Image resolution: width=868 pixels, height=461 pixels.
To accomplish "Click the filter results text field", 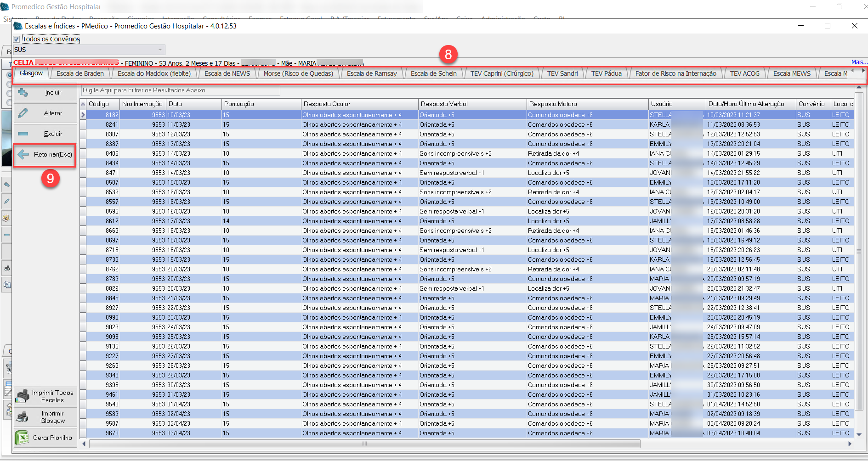I will coord(180,90).
